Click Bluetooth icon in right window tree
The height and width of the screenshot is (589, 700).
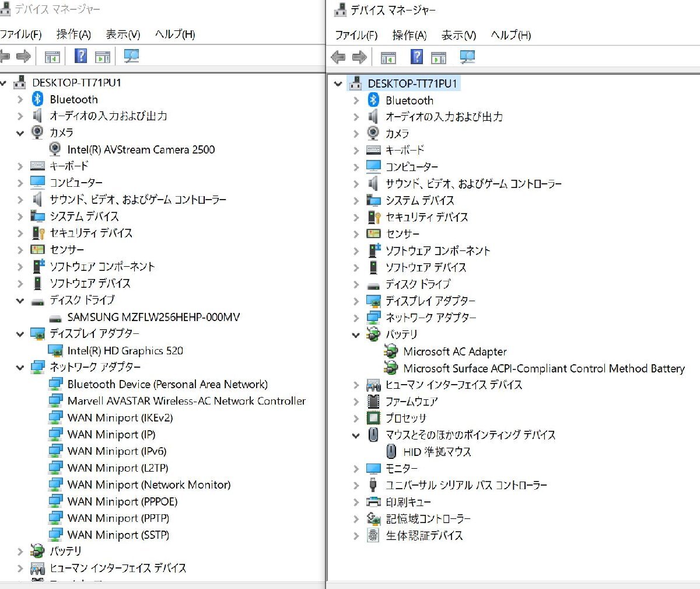(x=374, y=100)
